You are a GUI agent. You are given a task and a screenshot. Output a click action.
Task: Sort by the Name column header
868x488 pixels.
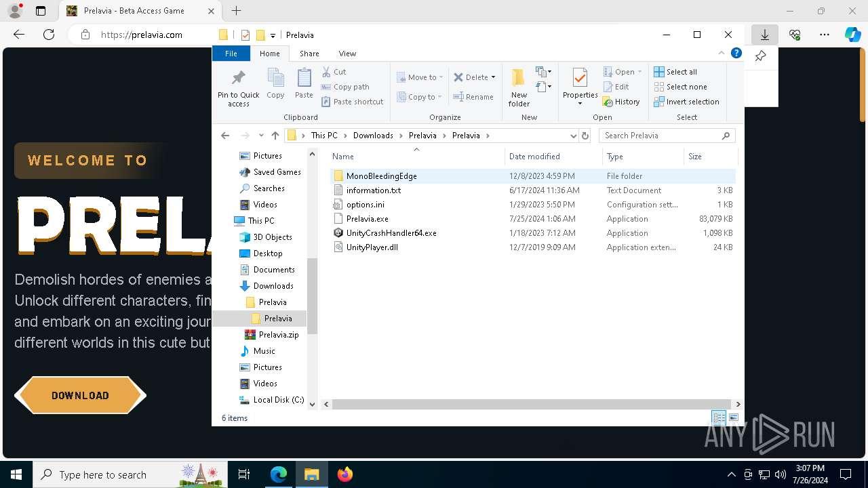(416, 157)
